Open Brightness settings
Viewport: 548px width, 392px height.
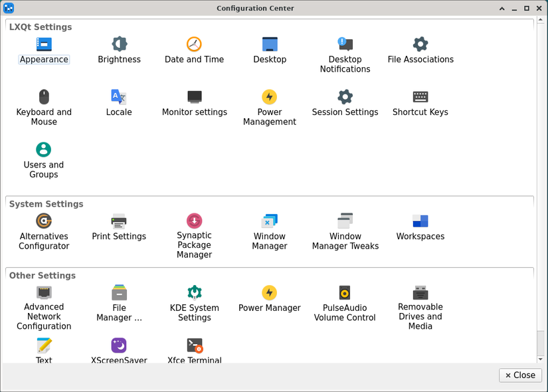[119, 45]
